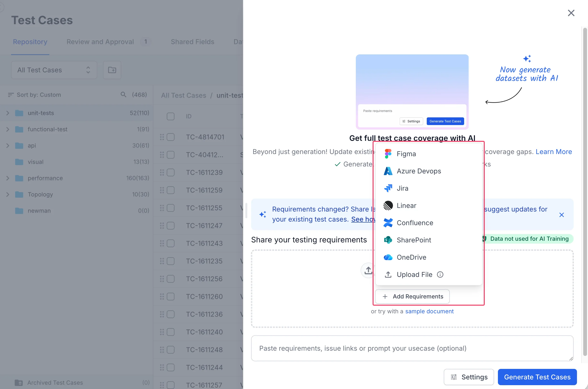The width and height of the screenshot is (588, 389).
Task: Click the Sort by: Custom control
Action: 35,95
